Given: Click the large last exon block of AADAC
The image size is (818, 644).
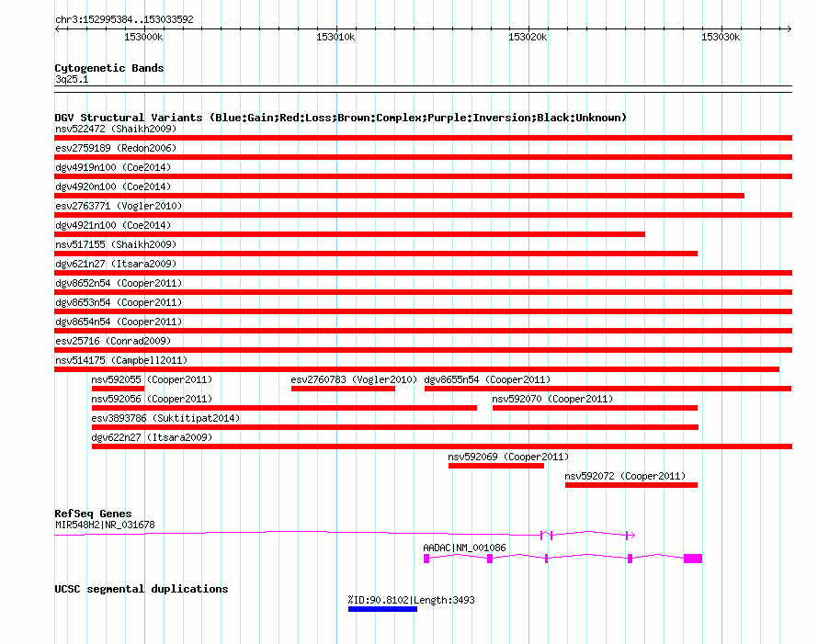Looking at the screenshot, I should coord(693,559).
